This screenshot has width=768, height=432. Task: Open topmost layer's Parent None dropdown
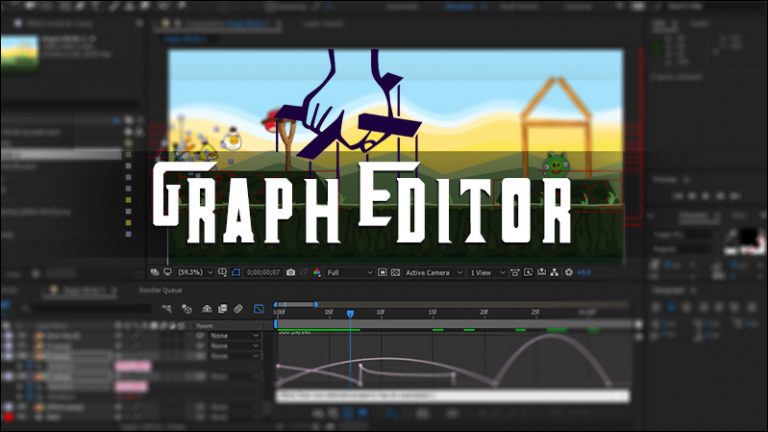coord(235,336)
